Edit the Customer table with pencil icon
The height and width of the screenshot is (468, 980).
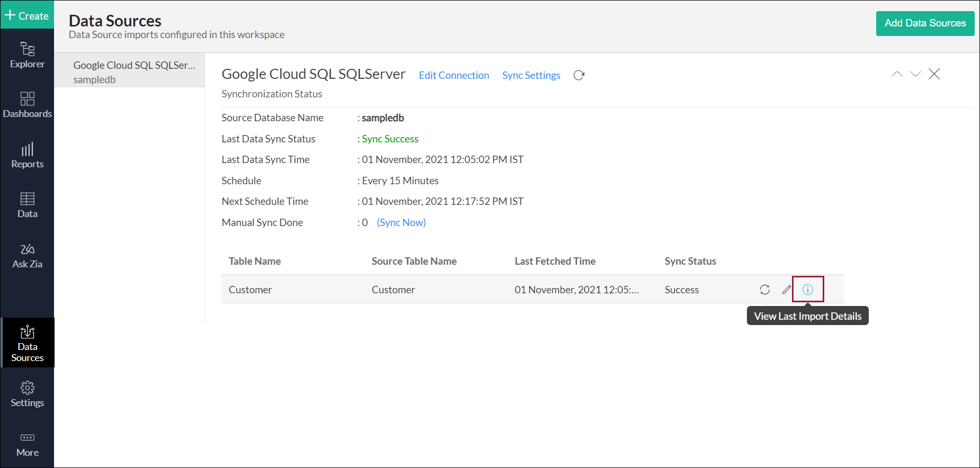click(787, 290)
